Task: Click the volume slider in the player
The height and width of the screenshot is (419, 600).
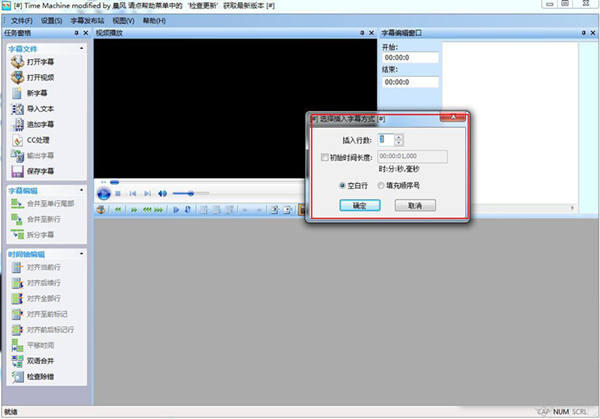Action: pyautogui.click(x=190, y=193)
